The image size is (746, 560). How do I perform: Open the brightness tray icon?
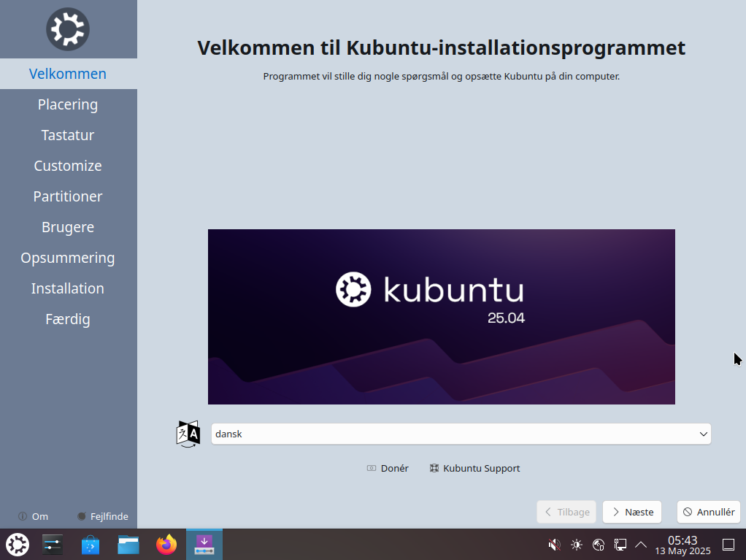pos(576,545)
